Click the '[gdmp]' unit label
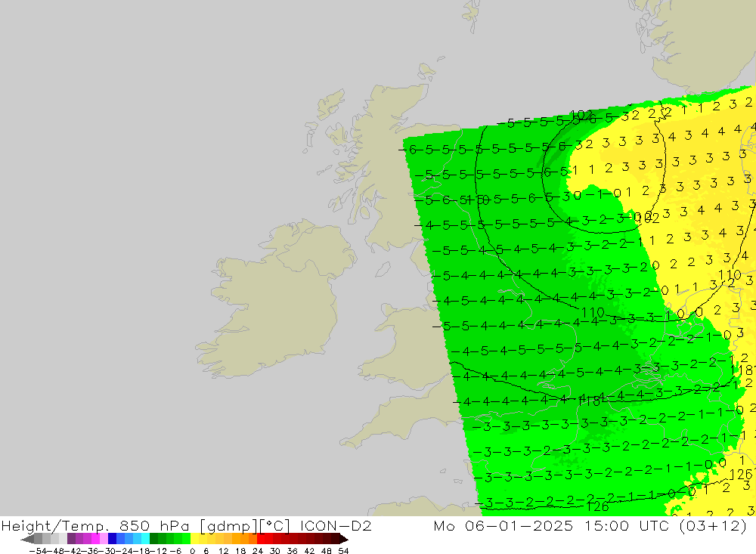 228,525
